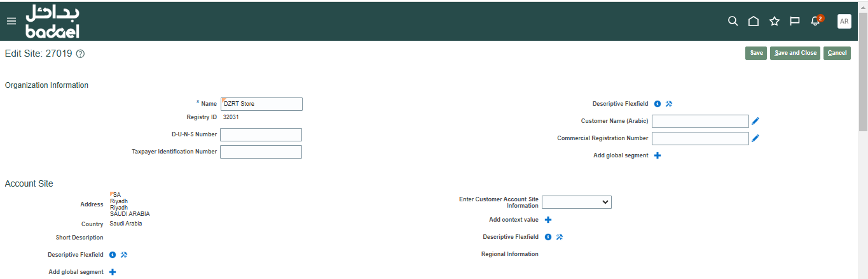Click tools icon beside left Account Site Descriptive Flexfield
Screen dimensions: 868x279
124,255
